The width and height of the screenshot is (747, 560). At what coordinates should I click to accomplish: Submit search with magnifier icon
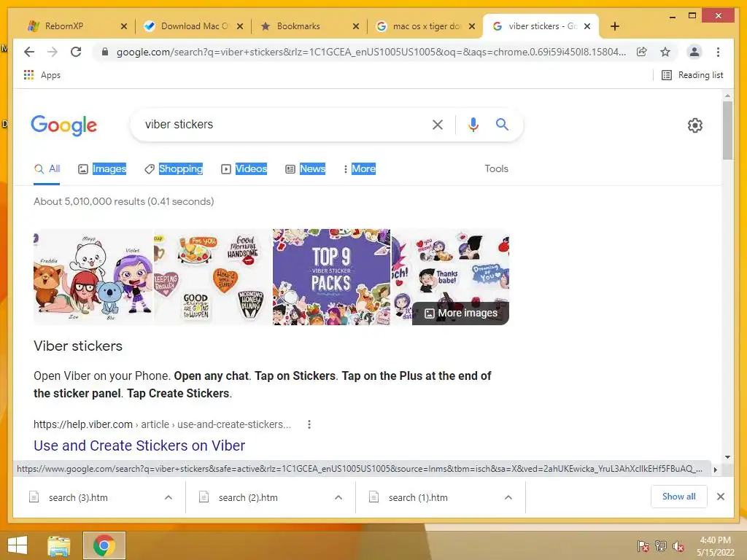[502, 125]
